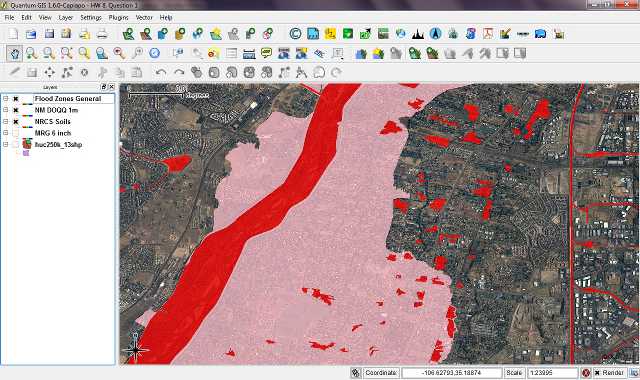Create a new project with the blank page icon
Screen dimensions: 640x380
click(x=13, y=34)
